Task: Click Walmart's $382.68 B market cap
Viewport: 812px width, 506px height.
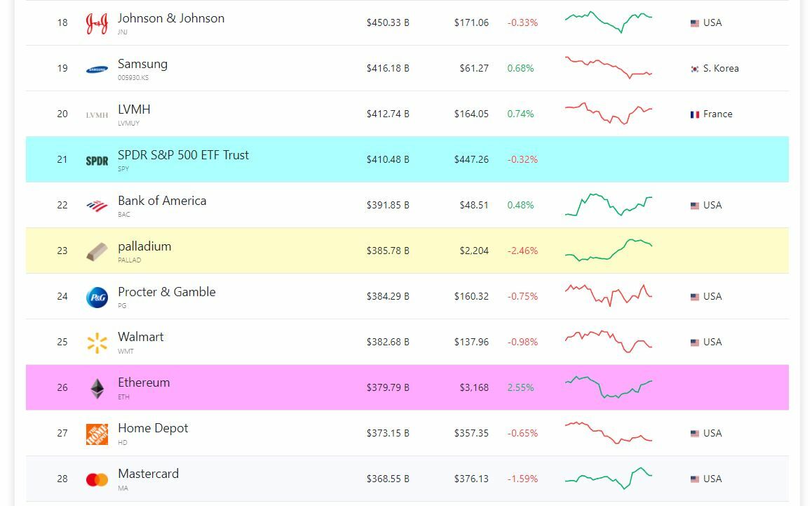Action: 388,342
